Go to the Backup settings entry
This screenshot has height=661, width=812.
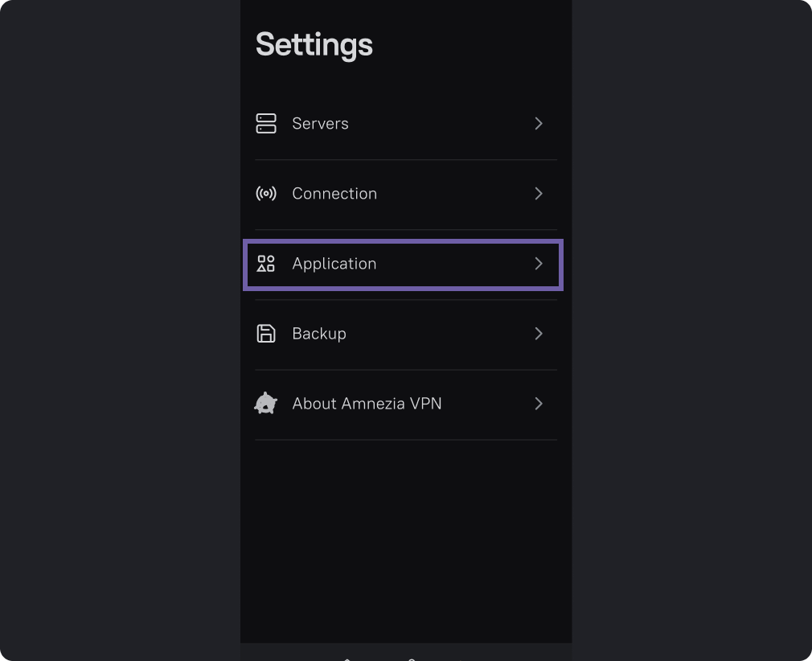tap(319, 334)
